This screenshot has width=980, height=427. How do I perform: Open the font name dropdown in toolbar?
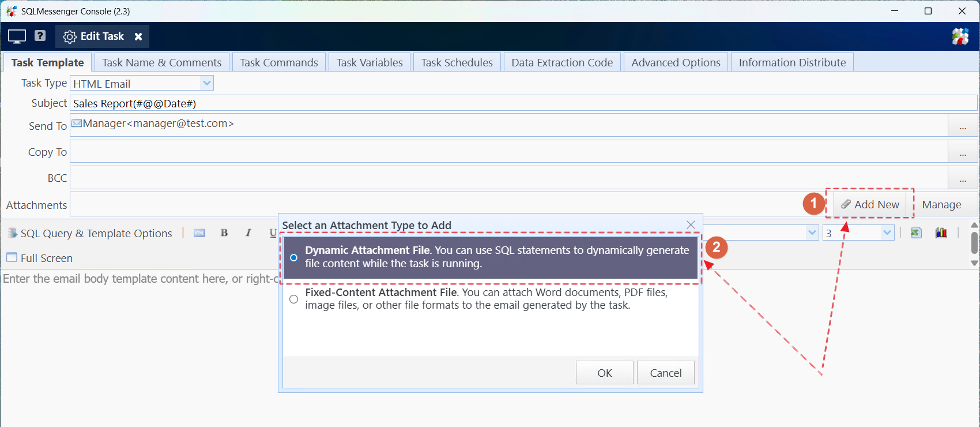[812, 233]
